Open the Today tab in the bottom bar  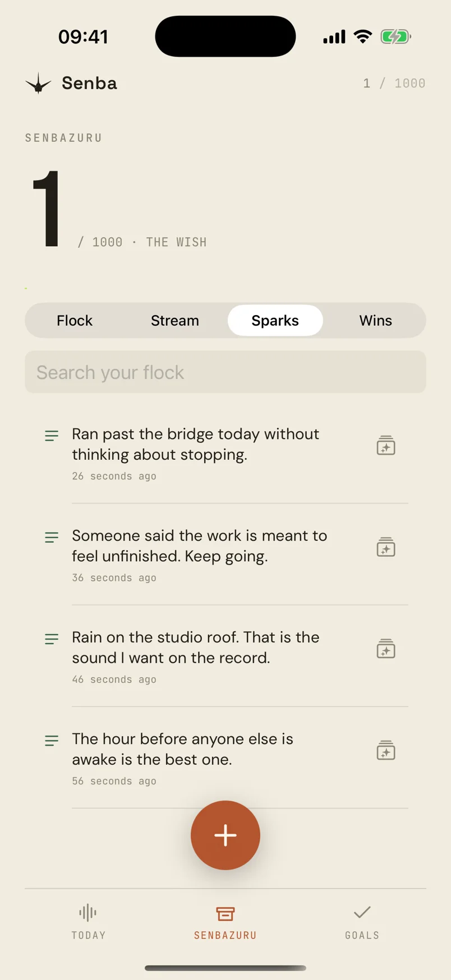pyautogui.click(x=89, y=922)
